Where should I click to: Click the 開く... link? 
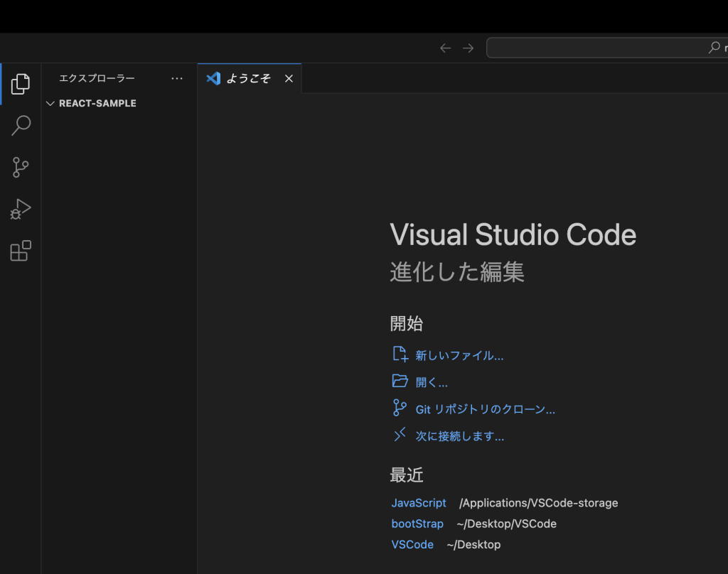[432, 382]
